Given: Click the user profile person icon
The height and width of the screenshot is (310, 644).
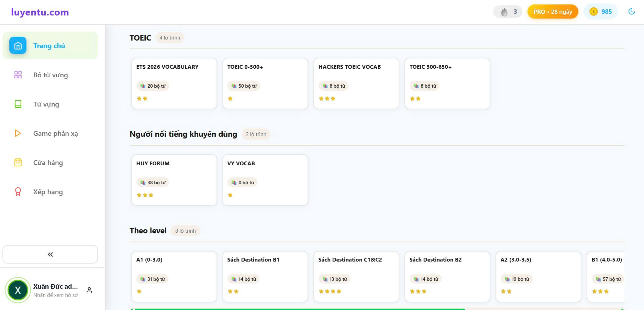Looking at the screenshot, I should point(89,290).
